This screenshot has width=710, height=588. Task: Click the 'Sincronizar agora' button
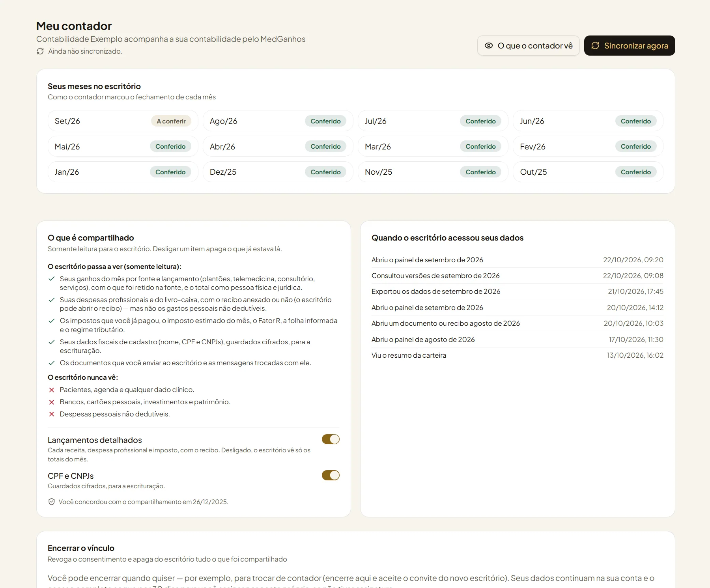point(630,46)
